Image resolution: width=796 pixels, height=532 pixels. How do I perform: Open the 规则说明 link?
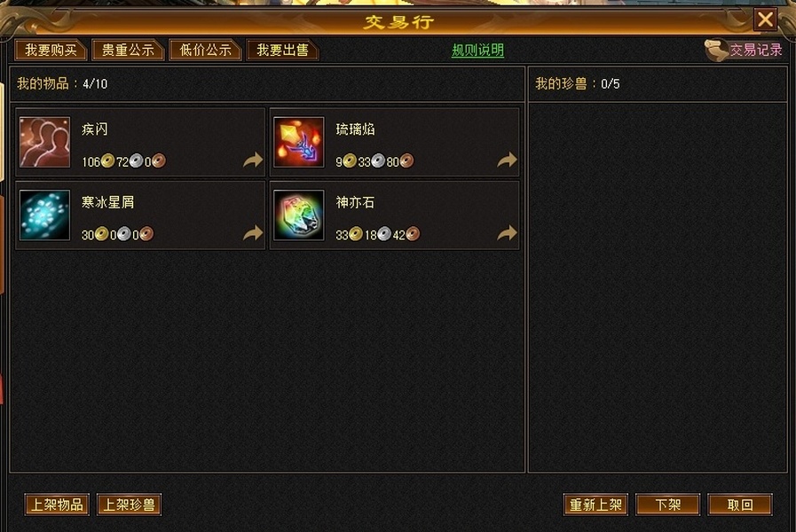point(477,51)
